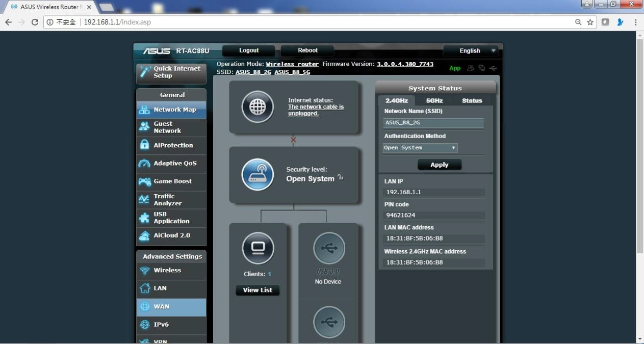This screenshot has width=644, height=344.
Task: Open the IPv6 sidebar icon
Action: 145,325
